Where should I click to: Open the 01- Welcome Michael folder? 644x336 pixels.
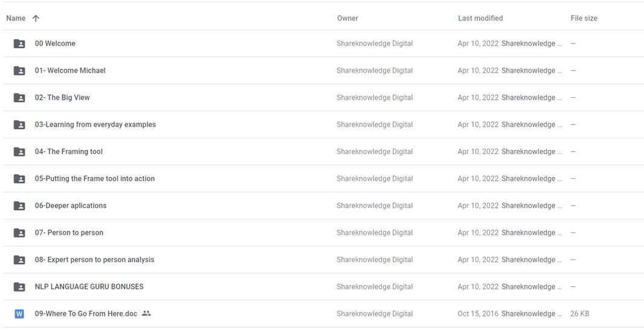pos(70,70)
